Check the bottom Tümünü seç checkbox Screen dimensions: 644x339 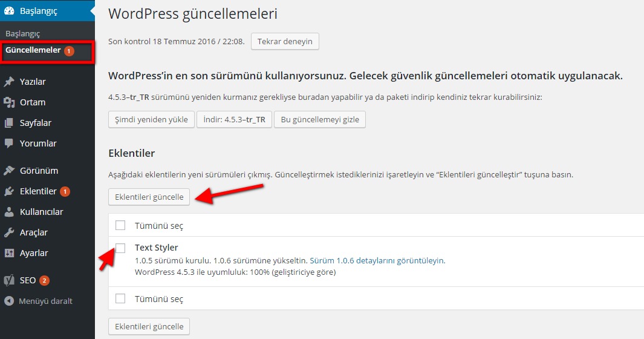[120, 298]
